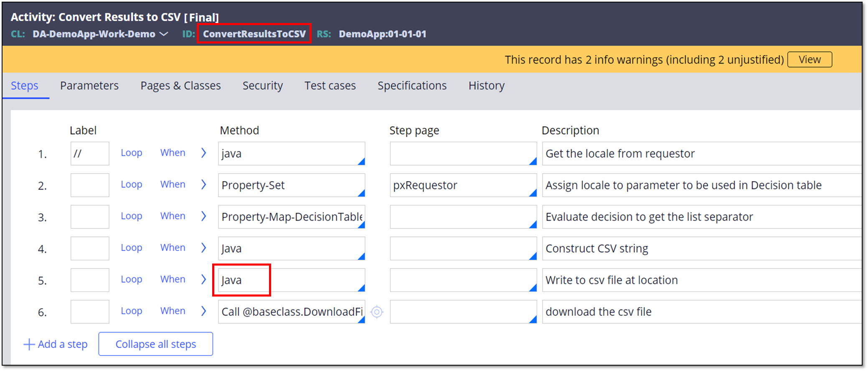Viewport: 868px width, 371px height.
Task: View the record's info warnings
Action: [810, 59]
